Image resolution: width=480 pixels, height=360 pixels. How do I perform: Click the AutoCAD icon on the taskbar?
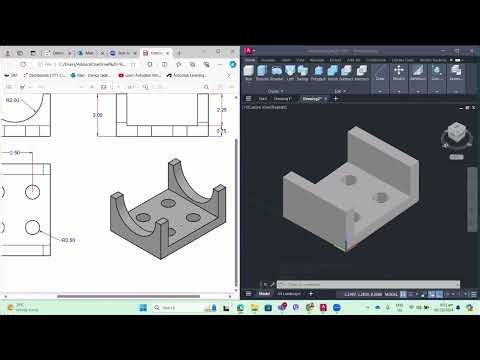click(x=323, y=307)
